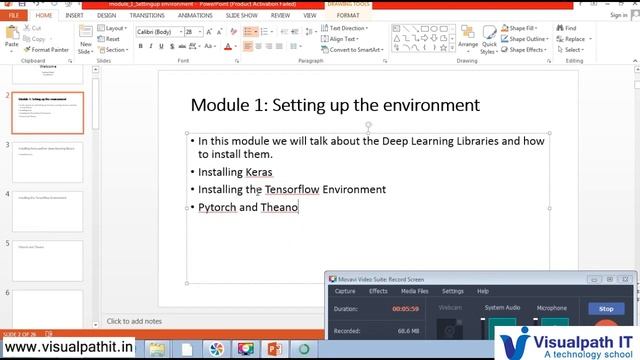This screenshot has height=360, width=640.
Task: Align text left
Action: [248, 46]
